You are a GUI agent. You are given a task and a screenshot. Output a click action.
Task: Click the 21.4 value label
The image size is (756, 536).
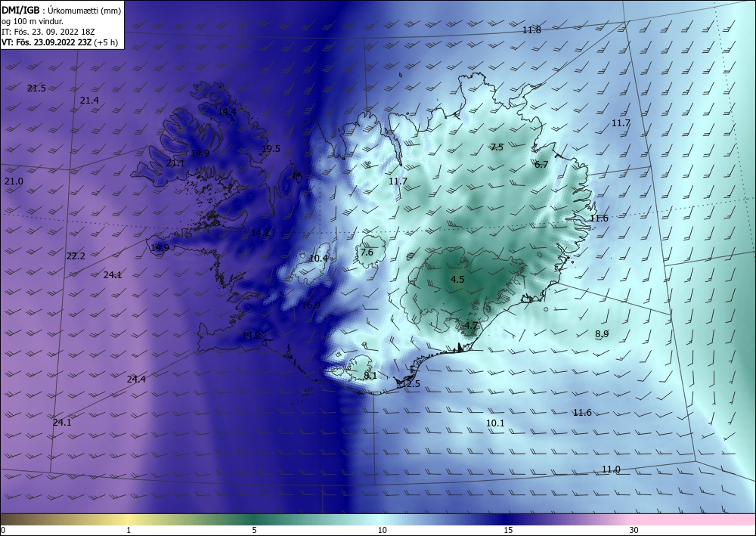[x=89, y=101]
